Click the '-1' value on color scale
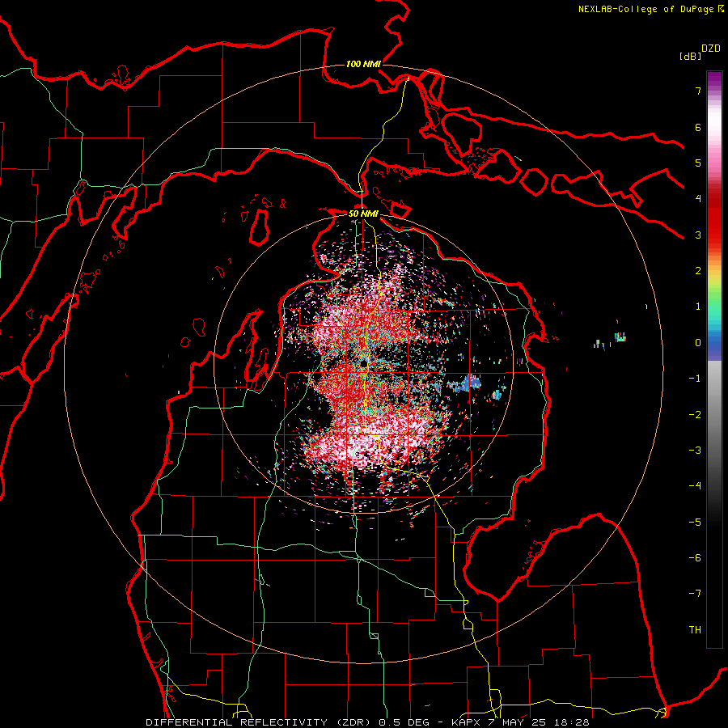Viewport: 728px width, 728px height. pos(695,379)
